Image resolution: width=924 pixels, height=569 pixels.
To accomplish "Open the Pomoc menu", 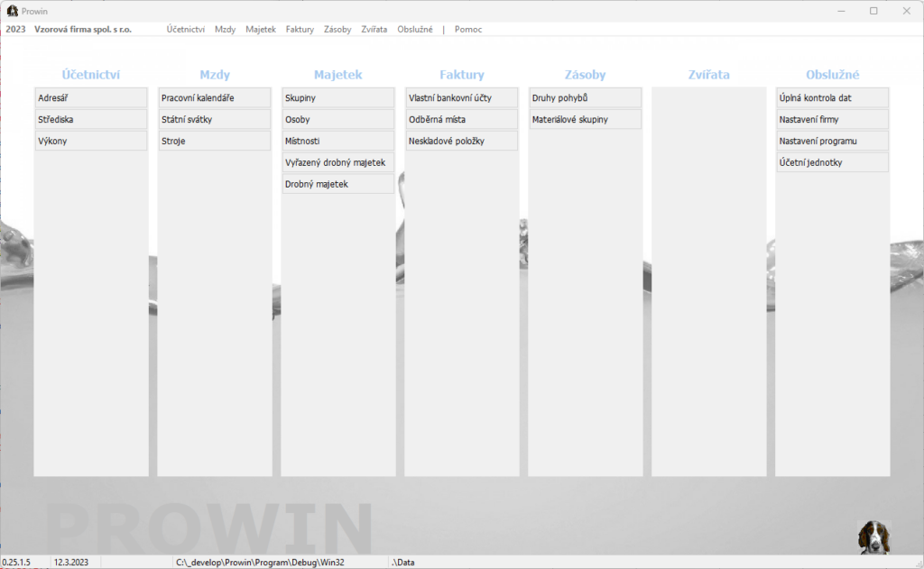I will 468,30.
